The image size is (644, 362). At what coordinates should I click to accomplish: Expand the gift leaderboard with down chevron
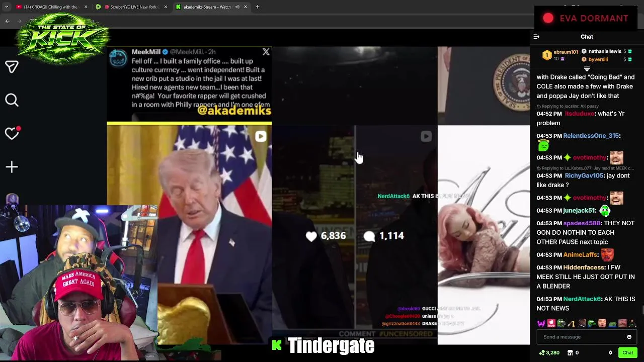pyautogui.click(x=587, y=69)
